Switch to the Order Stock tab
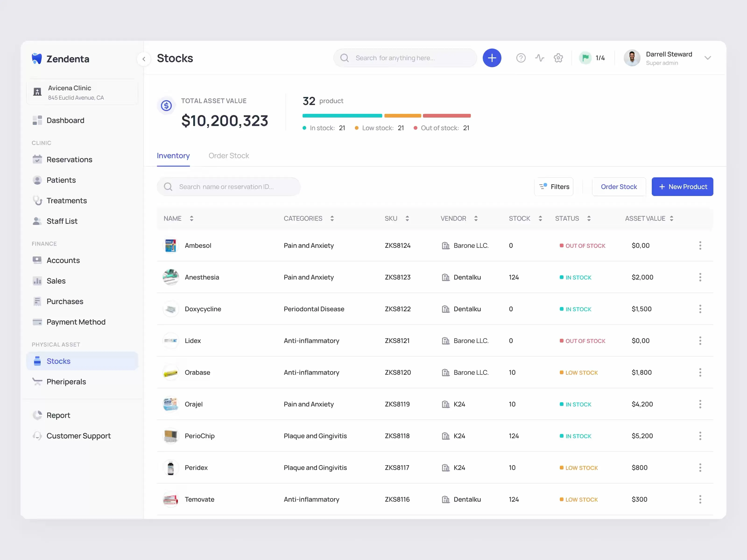747x560 pixels. point(229,156)
